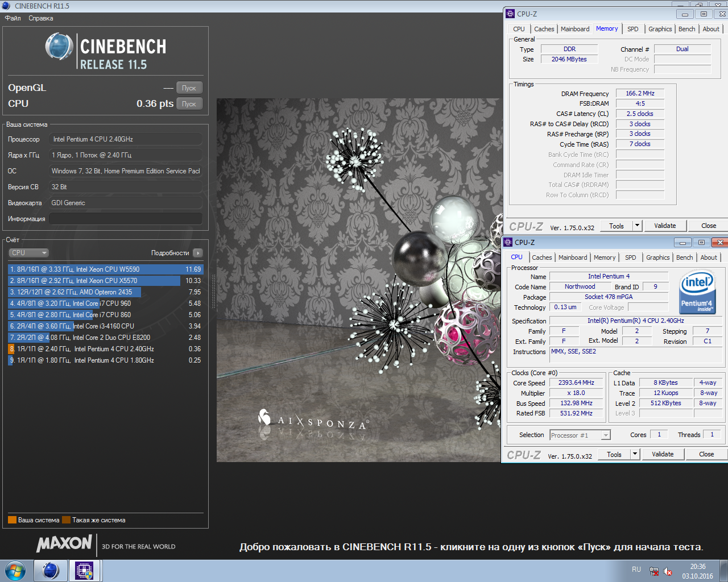Open the Файл menu

click(x=13, y=18)
